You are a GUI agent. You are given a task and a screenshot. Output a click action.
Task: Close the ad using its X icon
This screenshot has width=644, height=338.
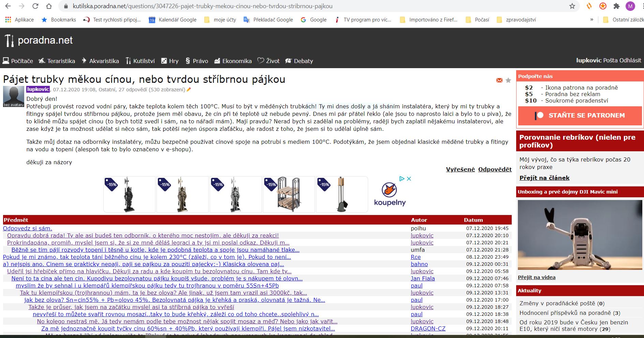click(x=409, y=179)
